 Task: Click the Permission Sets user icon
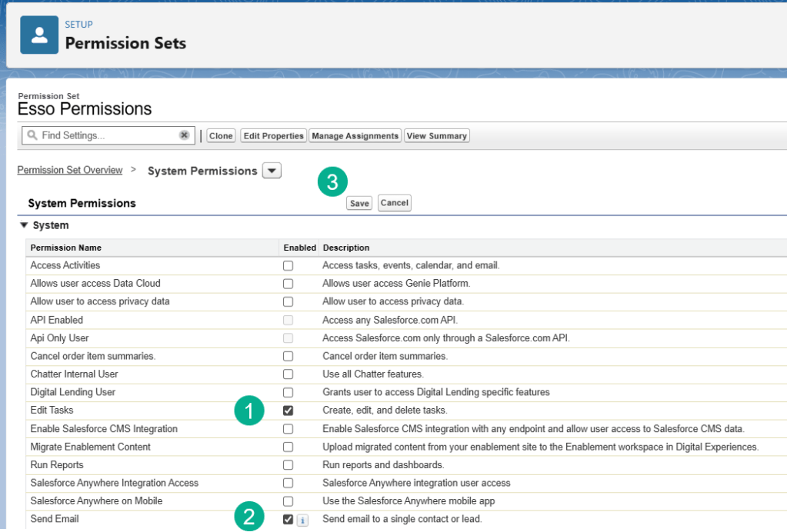pos(39,35)
